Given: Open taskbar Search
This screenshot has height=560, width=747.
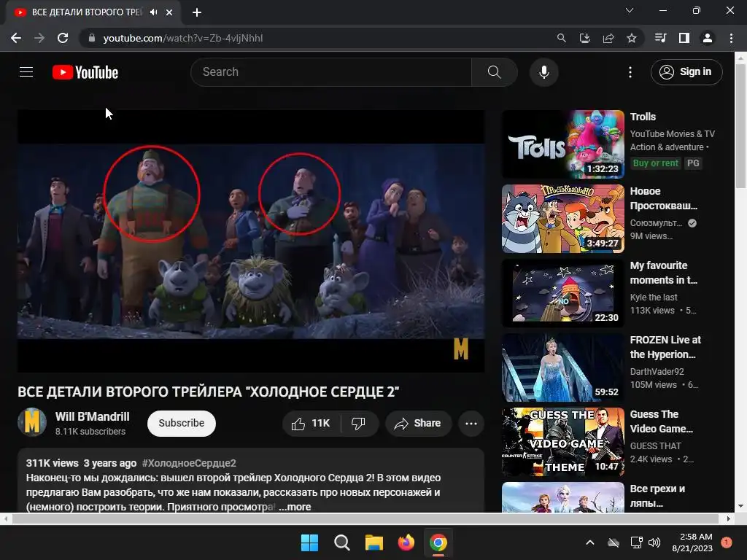Looking at the screenshot, I should point(342,542).
